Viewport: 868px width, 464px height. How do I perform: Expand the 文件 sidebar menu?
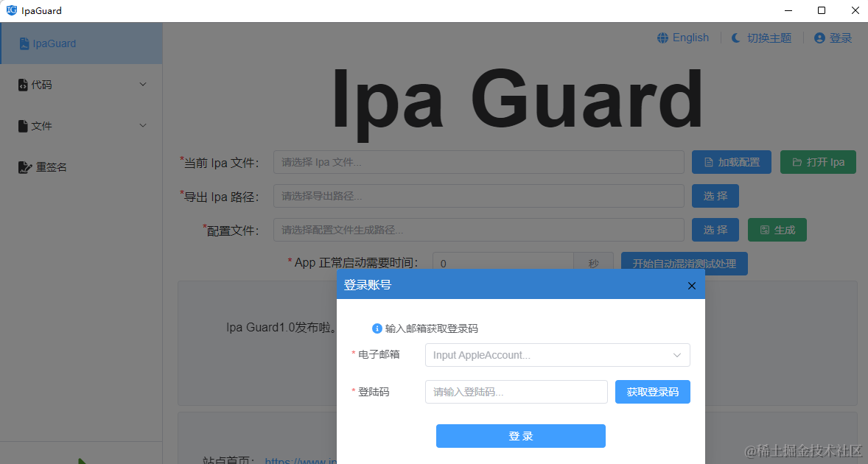click(81, 126)
